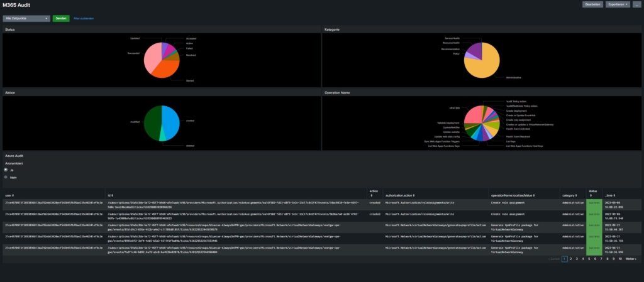Click the Recommendation label in Kategorie chart

tap(450, 49)
